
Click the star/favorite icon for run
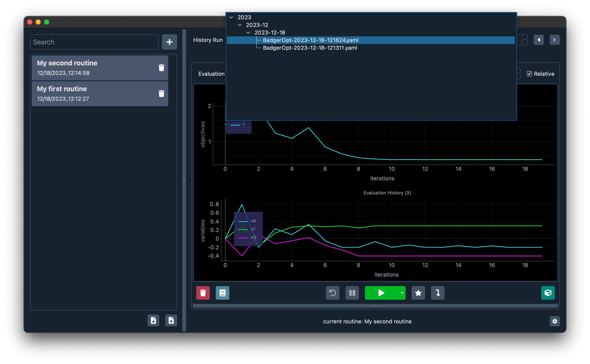coord(418,292)
